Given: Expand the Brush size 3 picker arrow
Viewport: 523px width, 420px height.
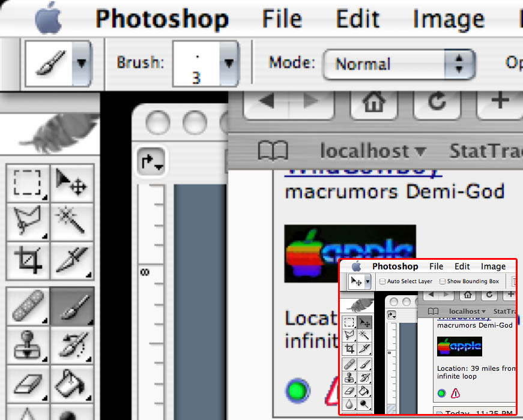Looking at the screenshot, I should (x=229, y=64).
